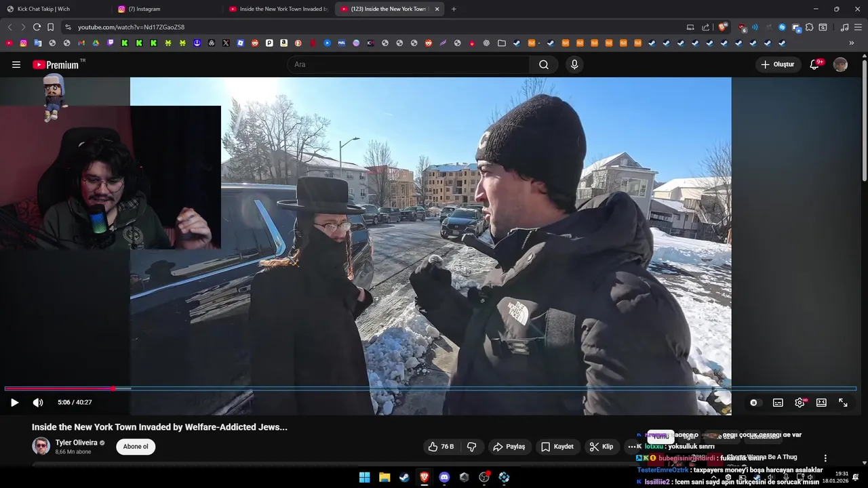Switch to theater mode view

tap(821, 403)
